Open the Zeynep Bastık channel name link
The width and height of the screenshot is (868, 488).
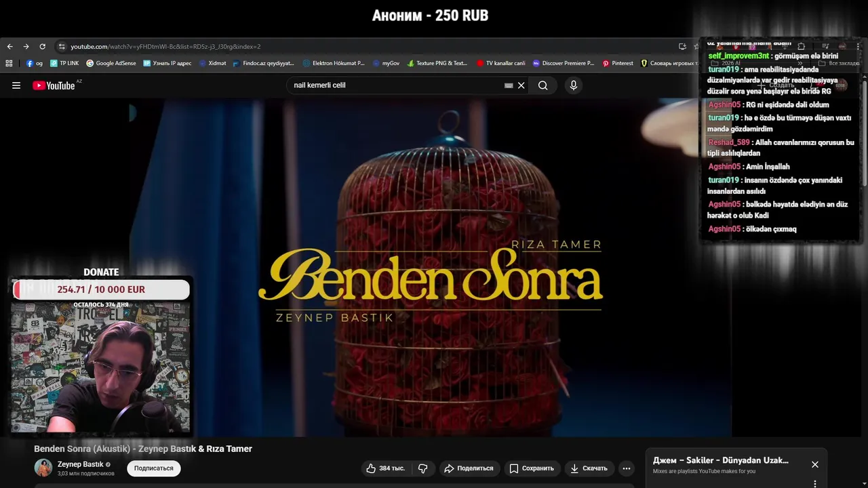[81, 464]
